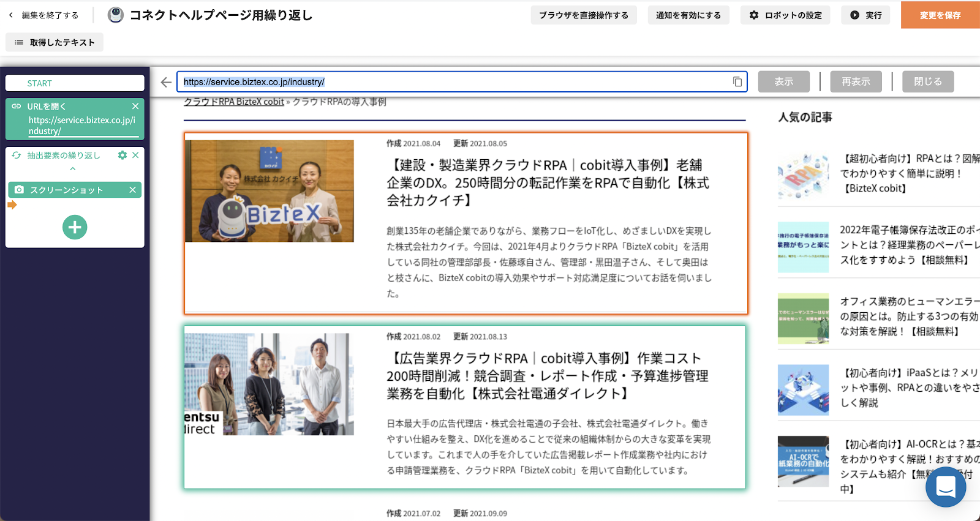
Task: Click the camera icon on スクリーンショット step
Action: tap(19, 190)
